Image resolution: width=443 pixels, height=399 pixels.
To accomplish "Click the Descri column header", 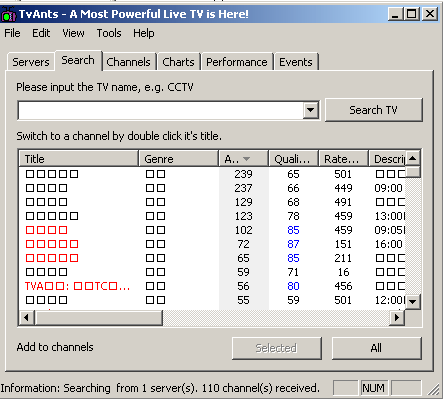I will [x=387, y=159].
